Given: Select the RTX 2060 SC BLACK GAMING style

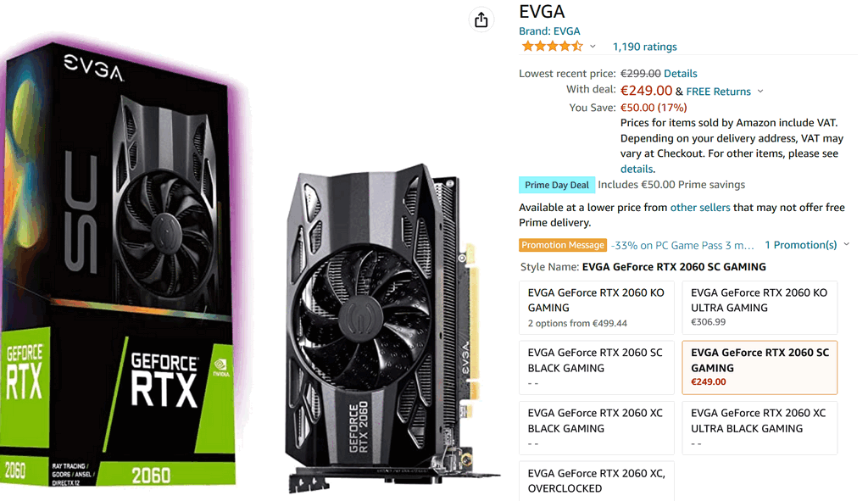Looking at the screenshot, I should (x=596, y=368).
